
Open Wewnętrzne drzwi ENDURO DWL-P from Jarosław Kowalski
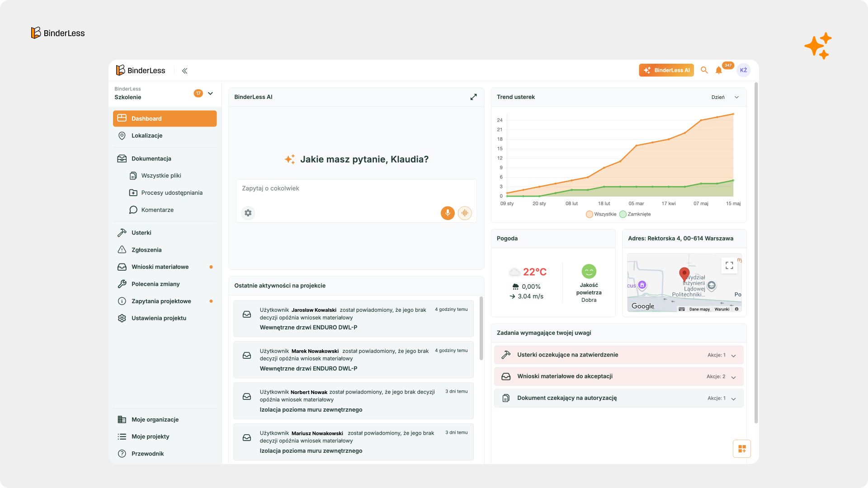click(x=308, y=328)
